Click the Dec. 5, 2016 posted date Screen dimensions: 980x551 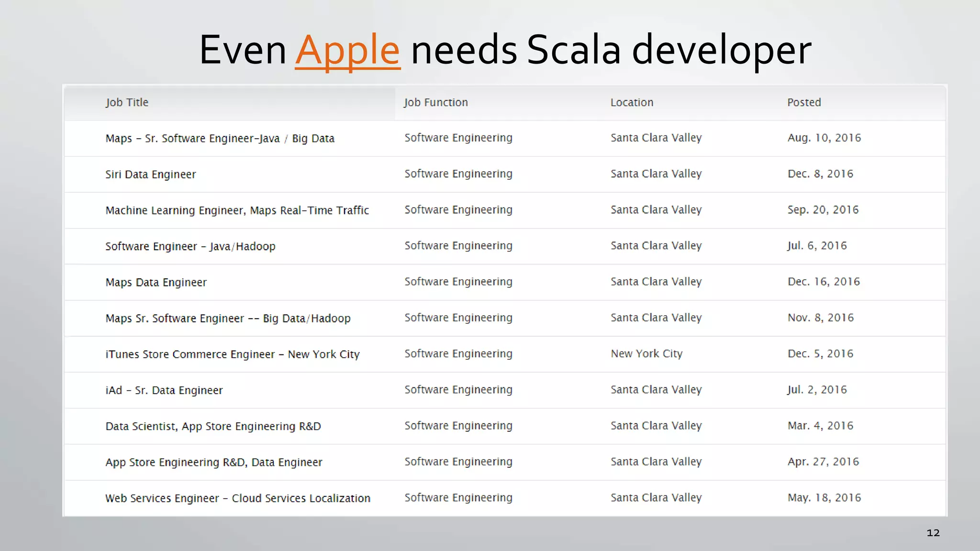tap(820, 353)
